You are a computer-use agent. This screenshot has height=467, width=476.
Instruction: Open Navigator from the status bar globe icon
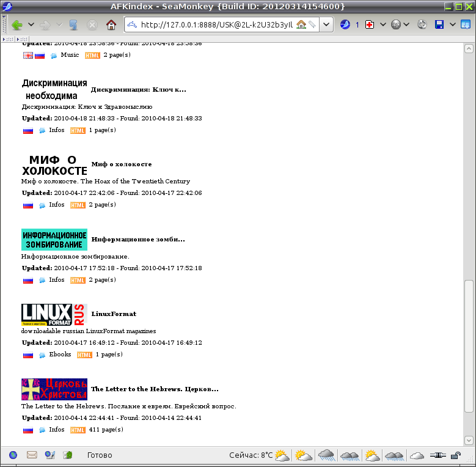point(13,455)
